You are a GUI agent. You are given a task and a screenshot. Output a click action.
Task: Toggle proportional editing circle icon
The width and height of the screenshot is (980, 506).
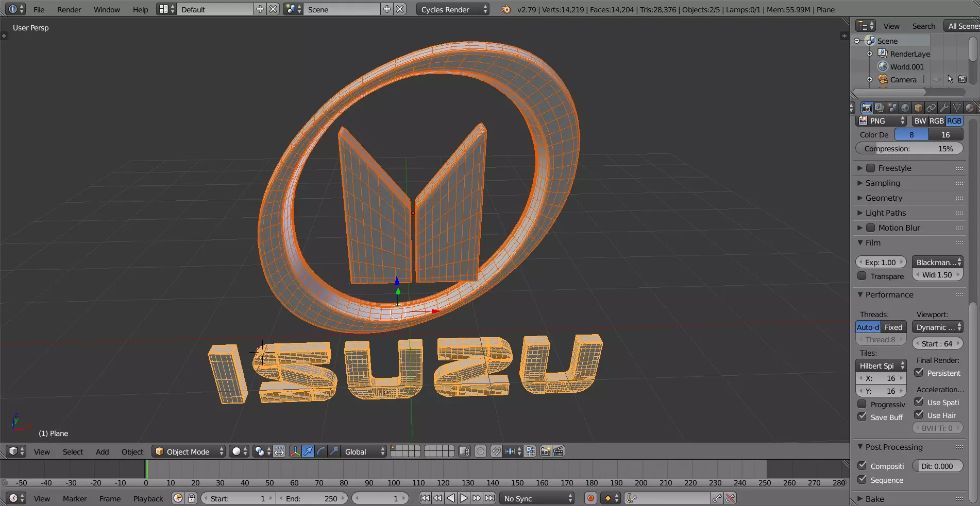480,451
